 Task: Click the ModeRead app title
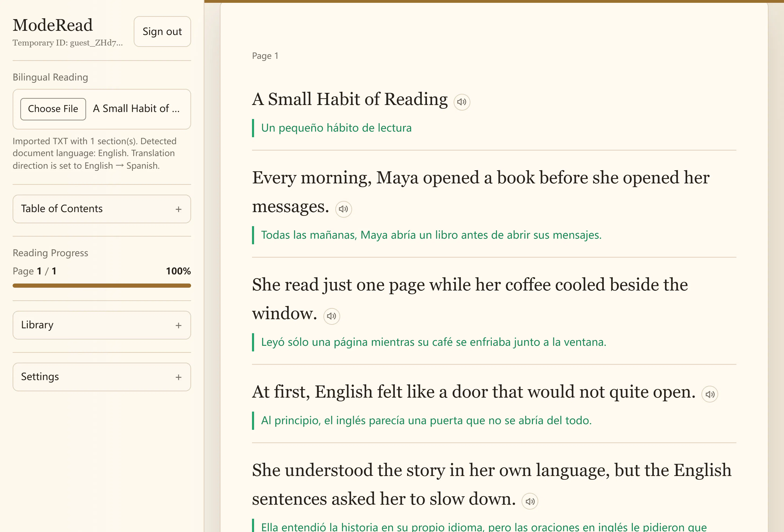pos(53,25)
